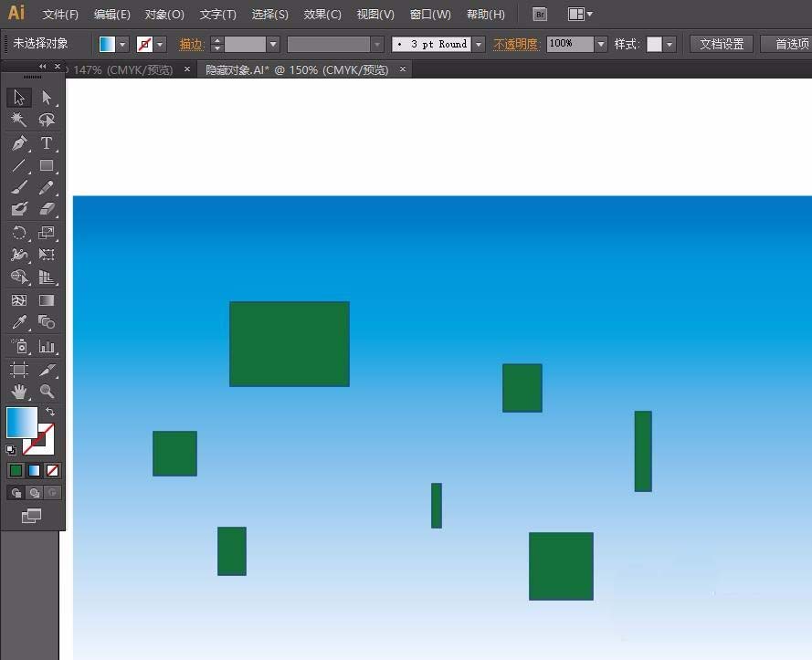Select the Zoom tool

[x=47, y=392]
